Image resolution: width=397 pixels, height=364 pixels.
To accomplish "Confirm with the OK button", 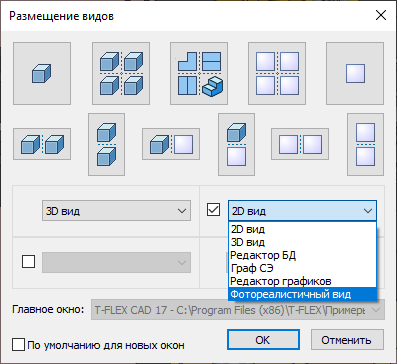I will pos(263,340).
